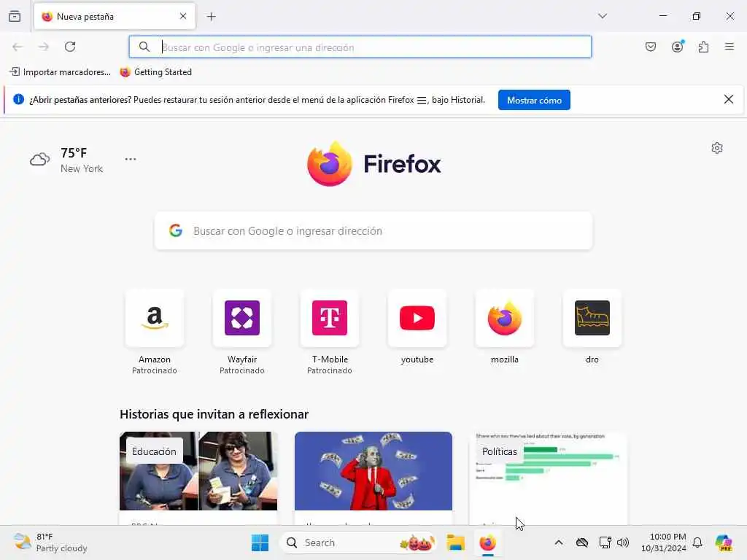Select the Nueva pestaña tab
This screenshot has height=560, width=747.
pos(115,17)
